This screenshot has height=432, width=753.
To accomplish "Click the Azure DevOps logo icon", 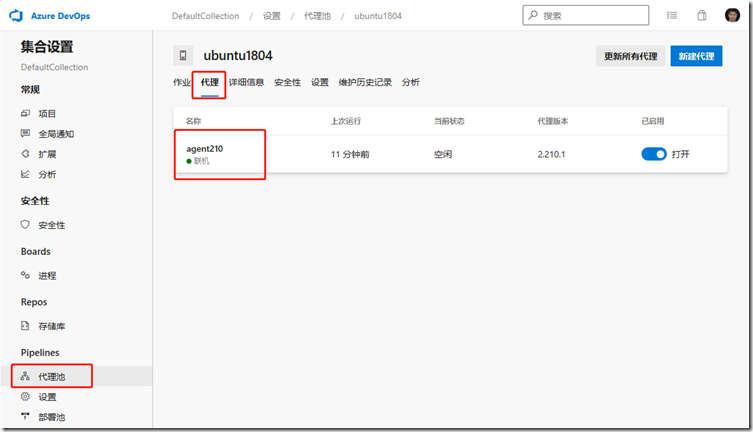I will [x=16, y=16].
